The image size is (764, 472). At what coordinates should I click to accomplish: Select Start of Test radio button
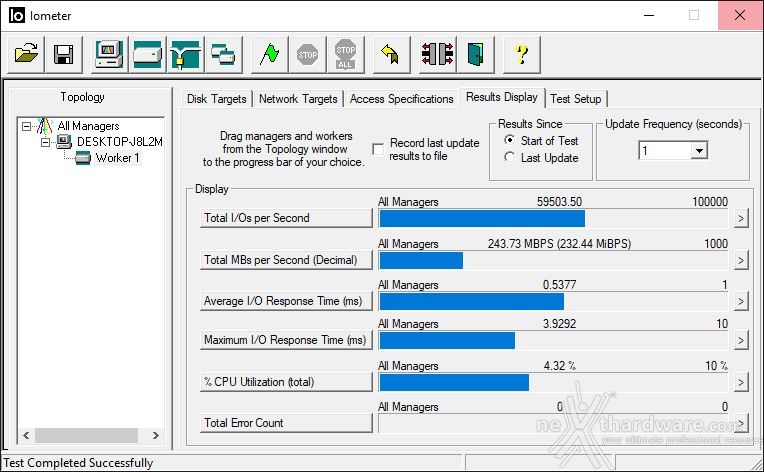point(510,140)
